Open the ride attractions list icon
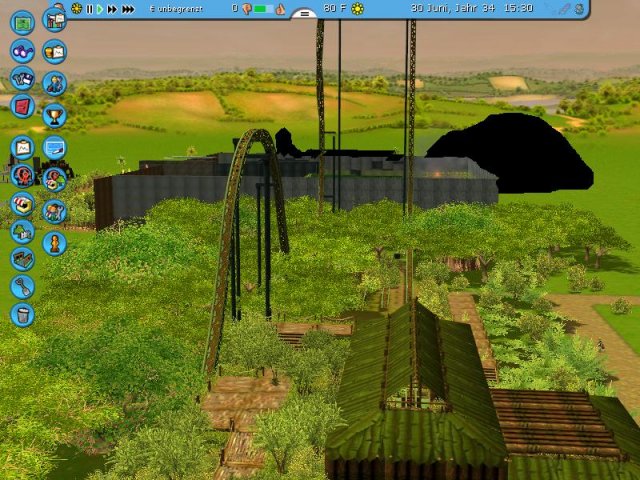640x480 pixels. click(x=55, y=180)
